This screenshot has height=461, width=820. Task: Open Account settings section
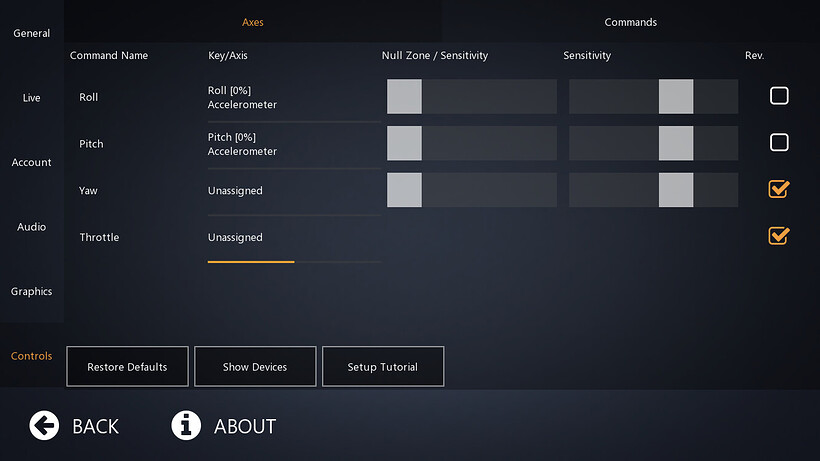[31, 162]
